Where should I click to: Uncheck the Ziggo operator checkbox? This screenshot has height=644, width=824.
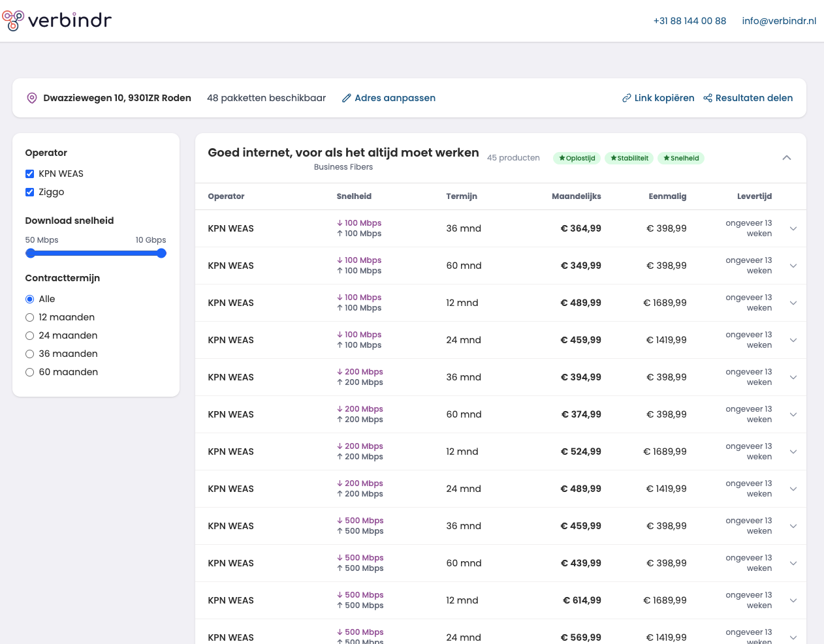point(29,192)
